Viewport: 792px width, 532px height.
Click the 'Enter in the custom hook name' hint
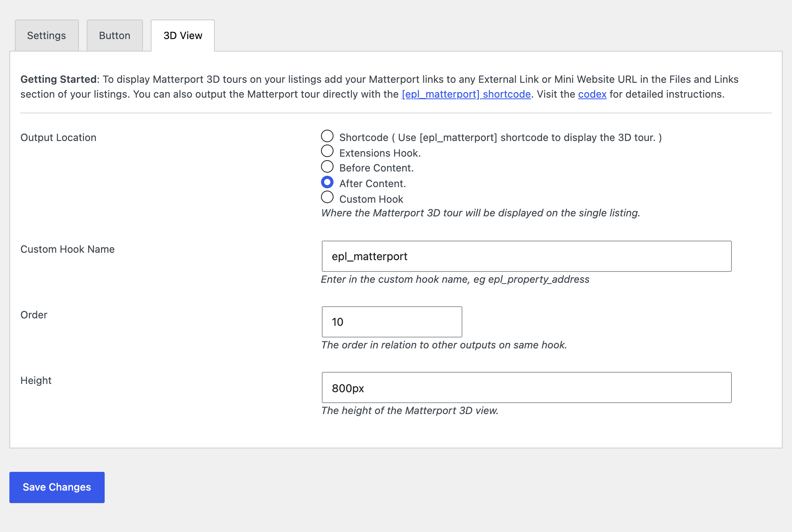(x=455, y=279)
